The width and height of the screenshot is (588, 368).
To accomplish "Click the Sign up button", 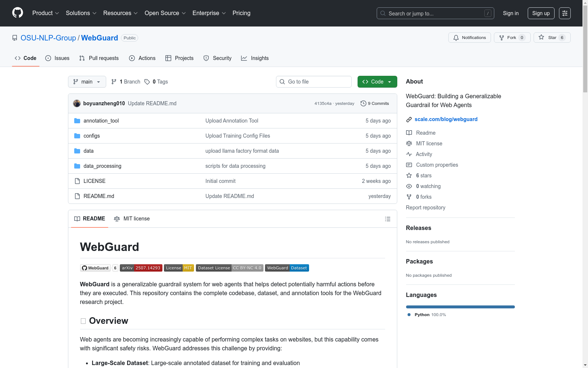I will [541, 13].
